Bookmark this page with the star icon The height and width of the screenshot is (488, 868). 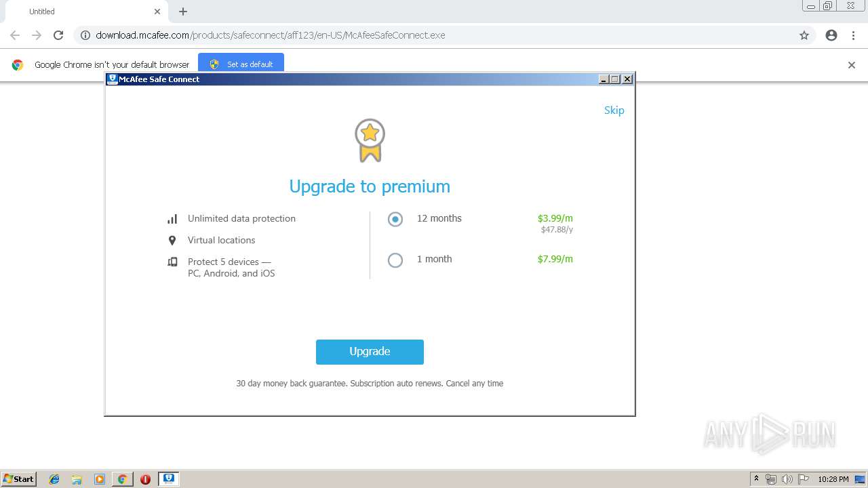point(804,35)
